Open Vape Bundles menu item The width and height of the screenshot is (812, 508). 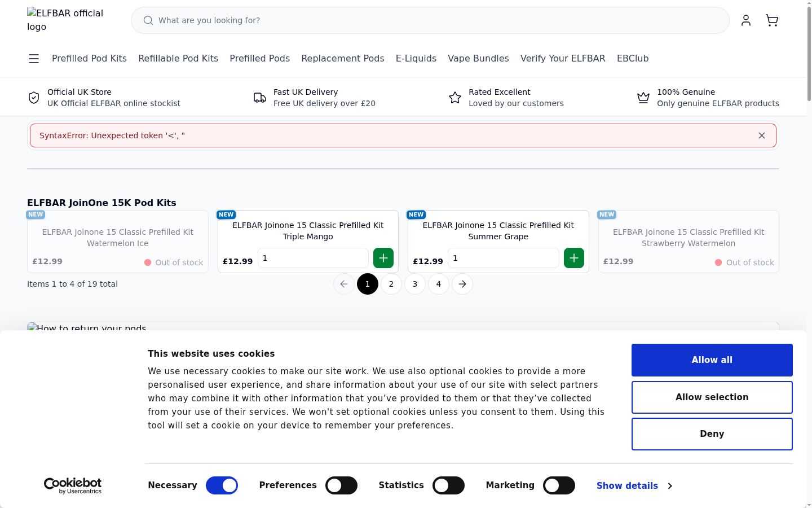(x=478, y=59)
